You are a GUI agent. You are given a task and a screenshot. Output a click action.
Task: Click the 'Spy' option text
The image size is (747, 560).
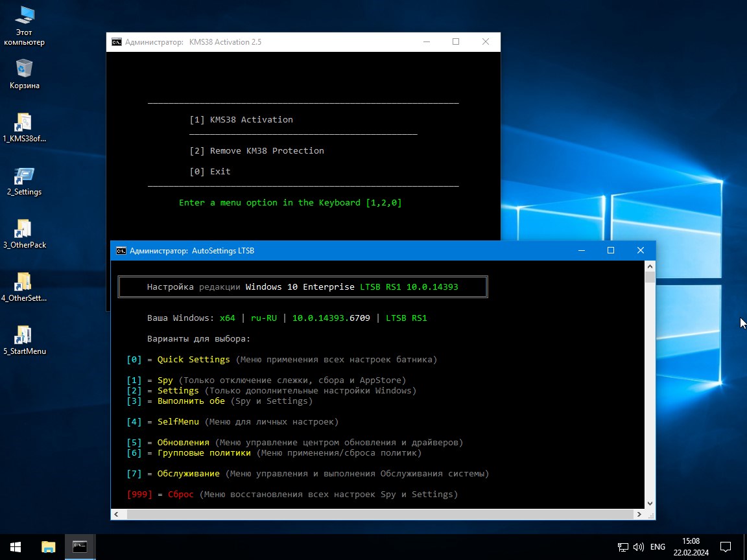point(165,380)
